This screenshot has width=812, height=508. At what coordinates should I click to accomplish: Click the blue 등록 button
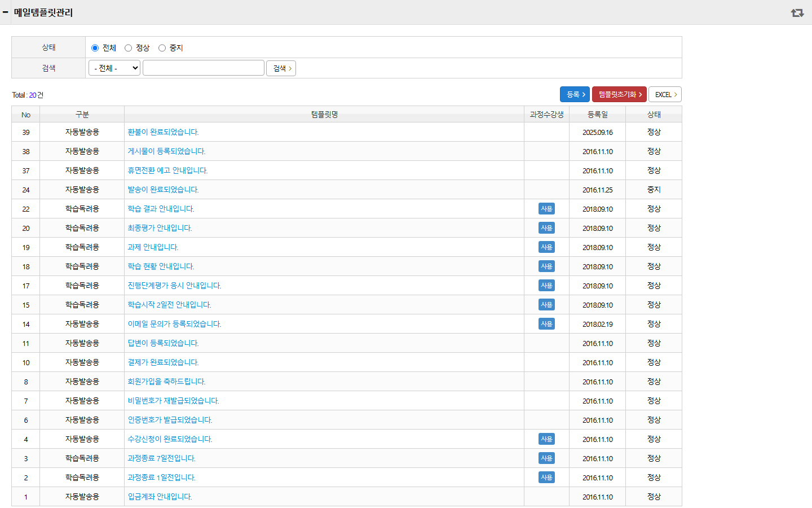[575, 94]
